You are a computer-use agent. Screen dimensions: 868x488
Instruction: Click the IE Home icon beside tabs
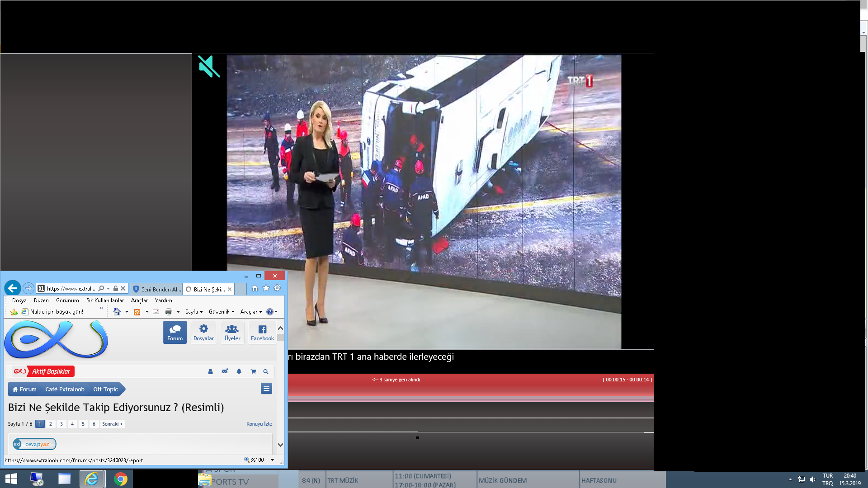(255, 288)
